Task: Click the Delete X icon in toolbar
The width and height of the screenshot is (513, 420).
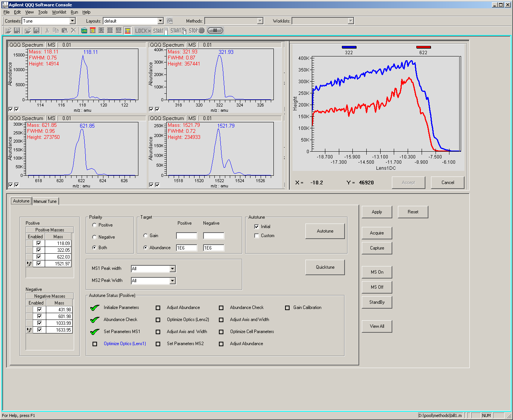Action: (x=73, y=30)
